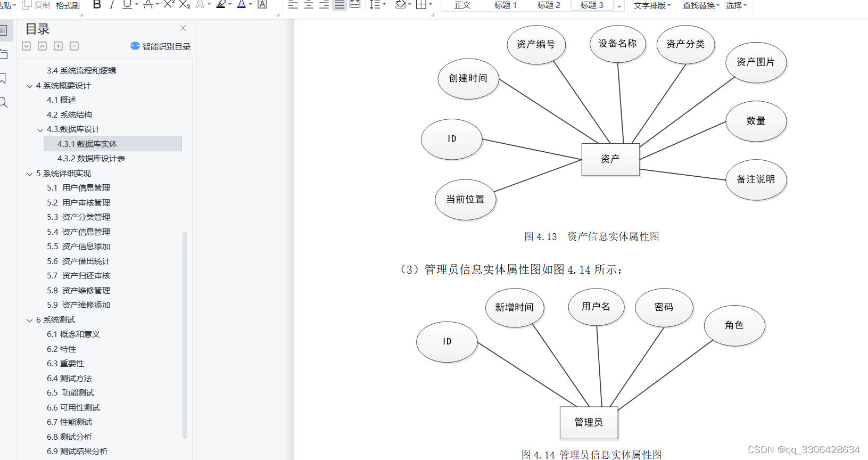Collapse the 5 系统详细实现 section
This screenshot has width=868, height=460.
pos(30,174)
